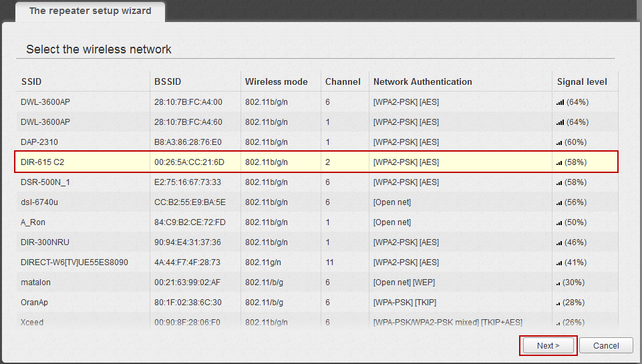Select the Xceed network row
642x364 pixels.
pyautogui.click(x=32, y=322)
